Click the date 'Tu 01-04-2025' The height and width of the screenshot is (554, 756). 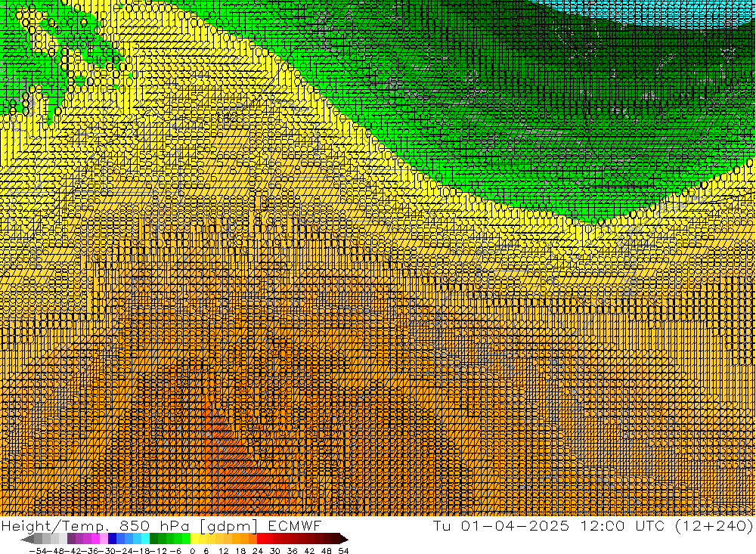[x=501, y=525]
